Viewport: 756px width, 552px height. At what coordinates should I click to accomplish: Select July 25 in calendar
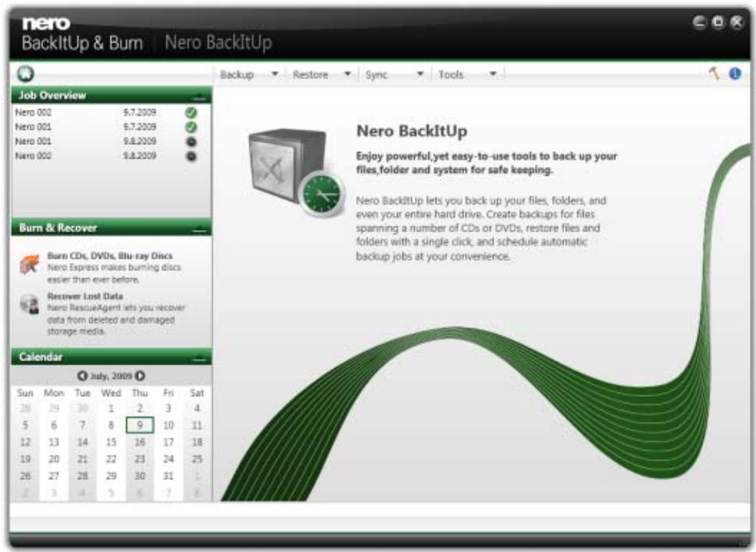pyautogui.click(x=196, y=459)
